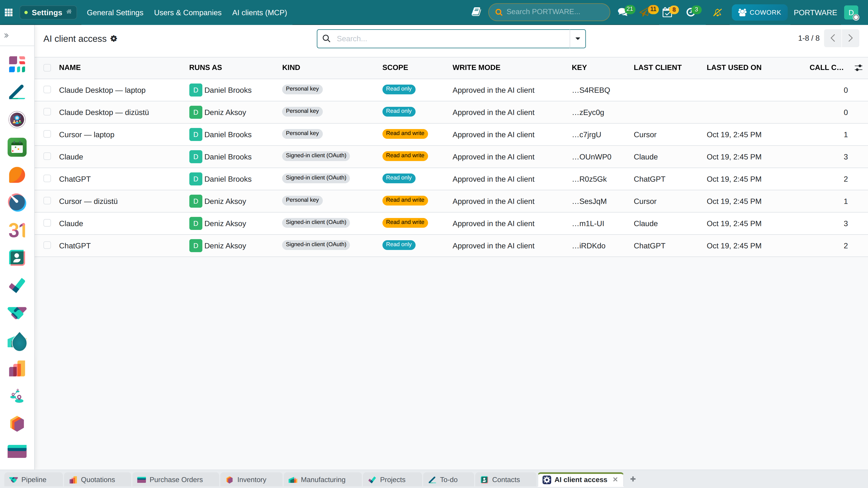Image resolution: width=868 pixels, height=488 pixels.
Task: Click the COWORK button
Action: pos(759,12)
